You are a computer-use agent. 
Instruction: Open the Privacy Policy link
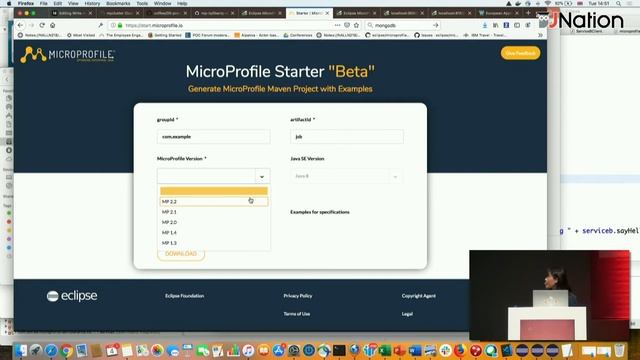[298, 296]
